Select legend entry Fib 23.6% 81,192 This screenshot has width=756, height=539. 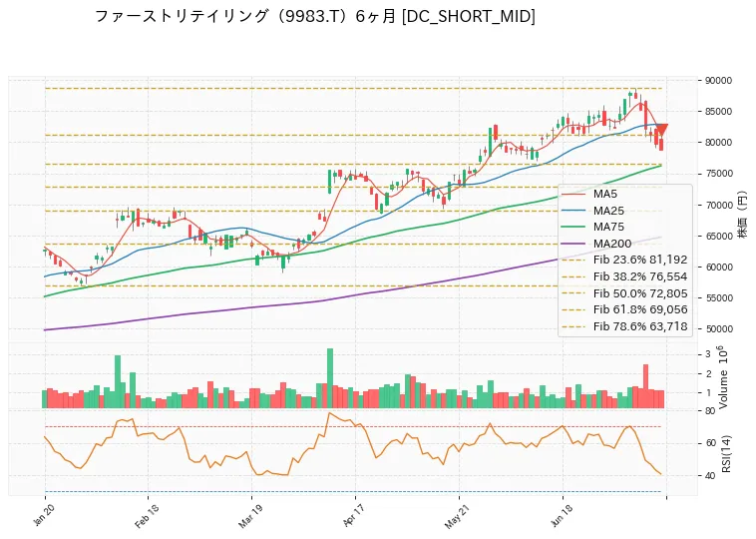click(x=625, y=260)
